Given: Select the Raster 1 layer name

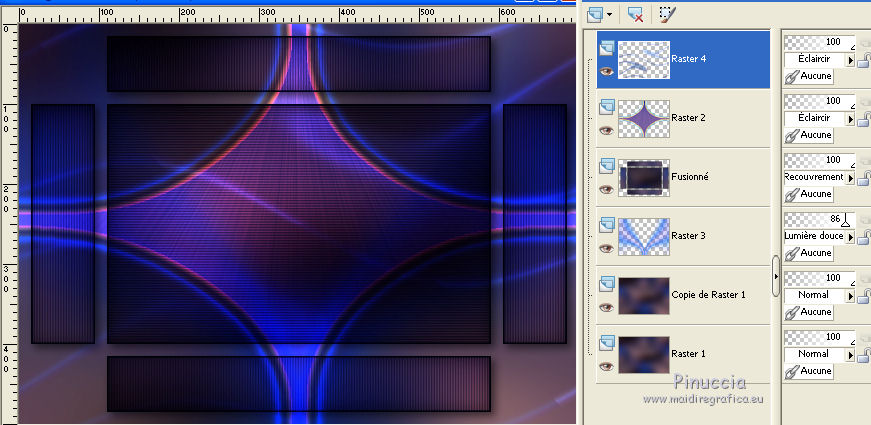Looking at the screenshot, I should pos(688,353).
